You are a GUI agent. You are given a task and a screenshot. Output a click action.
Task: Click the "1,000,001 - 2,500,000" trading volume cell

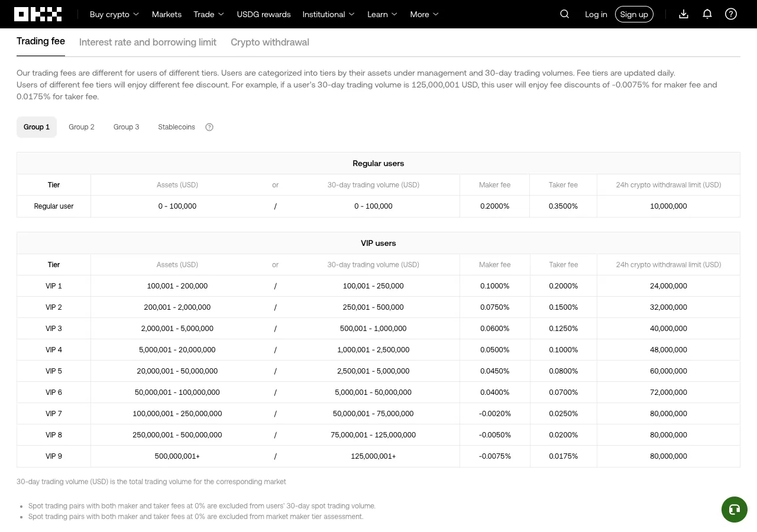coord(373,350)
